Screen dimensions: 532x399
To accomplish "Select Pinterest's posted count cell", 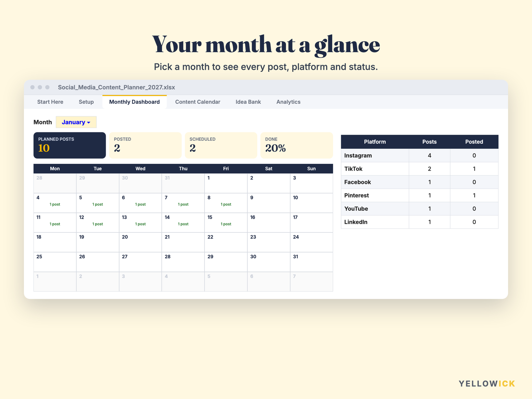I will 474,195.
